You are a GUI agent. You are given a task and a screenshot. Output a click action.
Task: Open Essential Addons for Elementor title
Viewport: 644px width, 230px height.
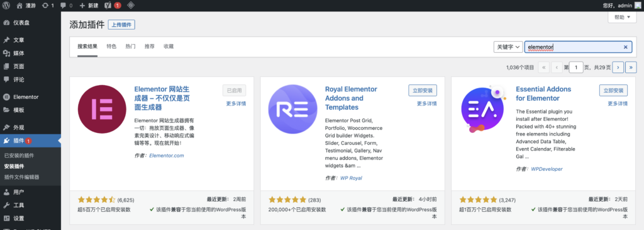tap(543, 93)
